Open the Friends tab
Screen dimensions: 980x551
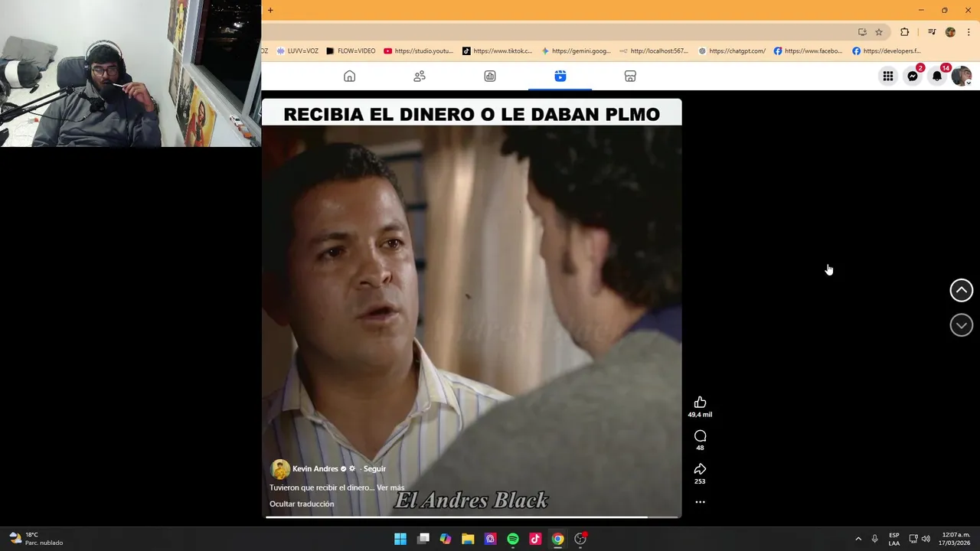420,77
